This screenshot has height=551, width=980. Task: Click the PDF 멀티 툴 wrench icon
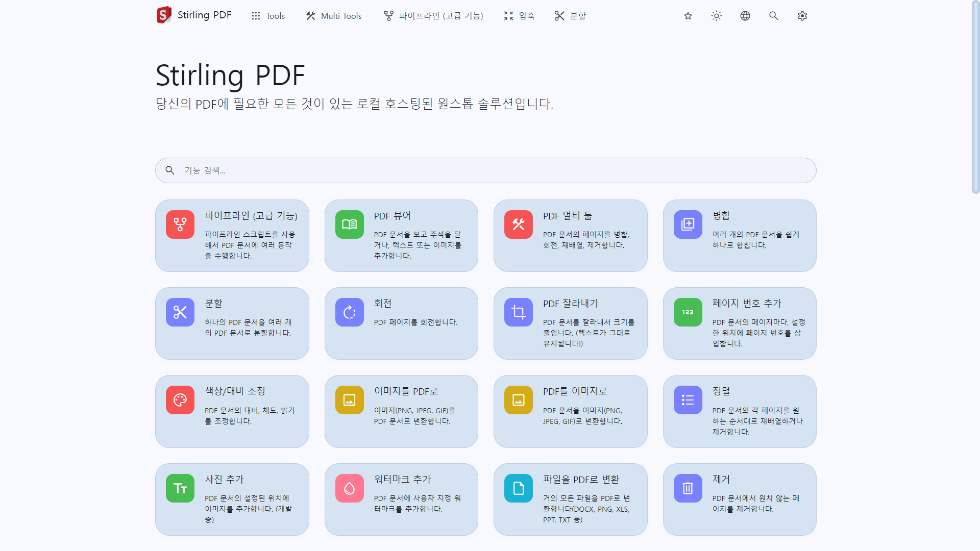tap(519, 224)
